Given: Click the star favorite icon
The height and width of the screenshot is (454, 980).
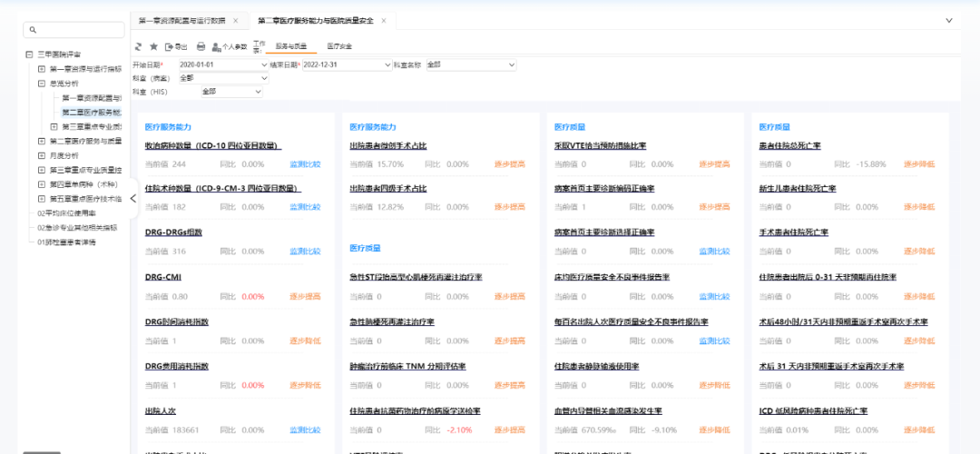Looking at the screenshot, I should pos(153,46).
